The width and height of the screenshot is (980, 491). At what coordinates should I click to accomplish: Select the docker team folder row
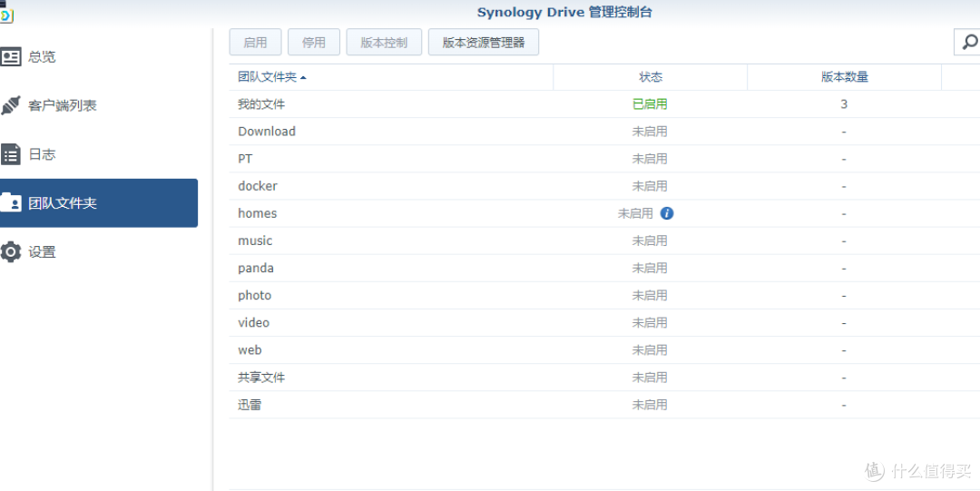coord(258,186)
